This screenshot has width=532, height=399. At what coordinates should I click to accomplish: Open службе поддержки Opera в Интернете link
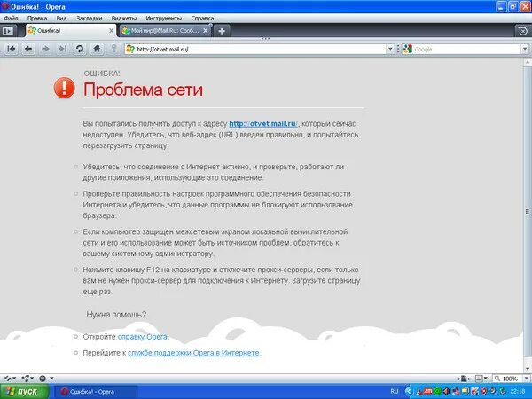[x=193, y=353]
